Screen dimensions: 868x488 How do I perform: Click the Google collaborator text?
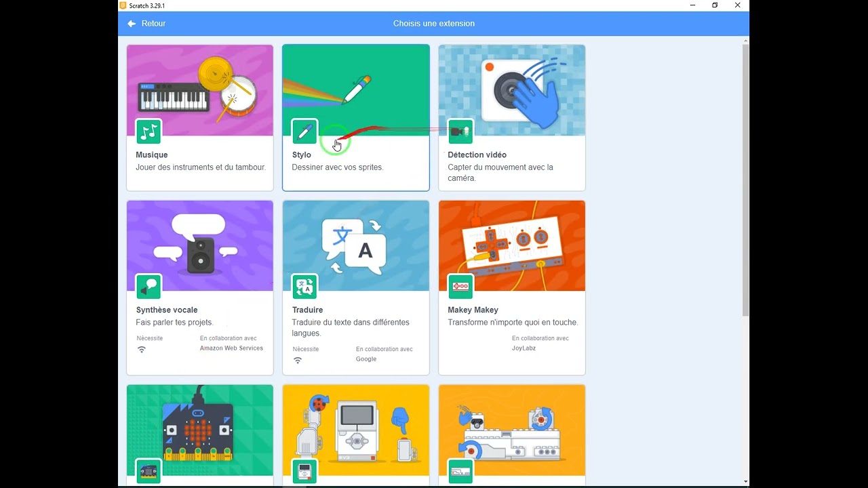(x=366, y=359)
